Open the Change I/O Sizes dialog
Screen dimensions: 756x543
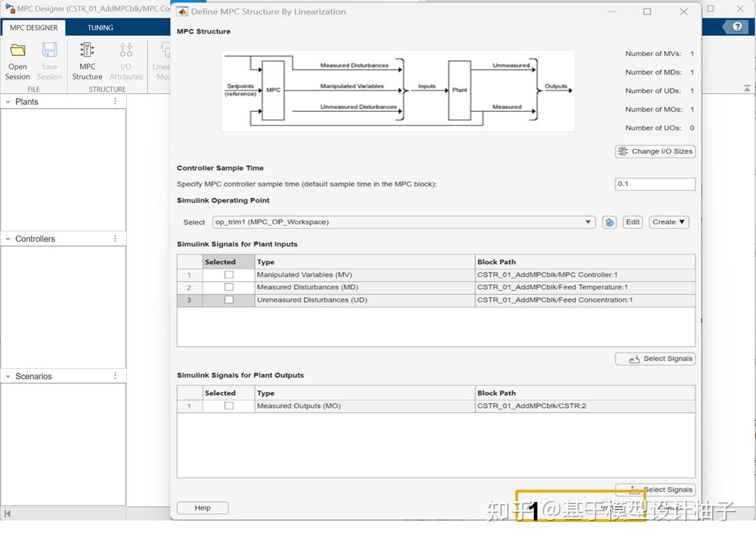[654, 151]
